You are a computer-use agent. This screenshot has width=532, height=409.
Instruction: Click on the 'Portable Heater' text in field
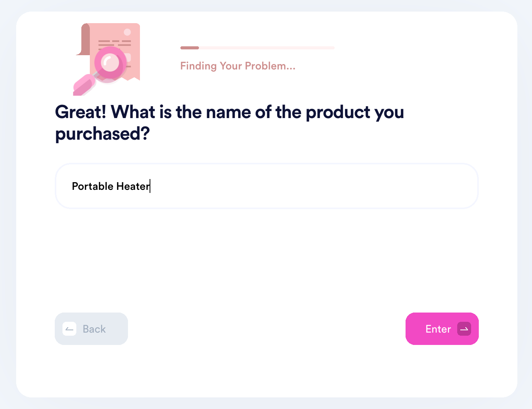tap(111, 186)
